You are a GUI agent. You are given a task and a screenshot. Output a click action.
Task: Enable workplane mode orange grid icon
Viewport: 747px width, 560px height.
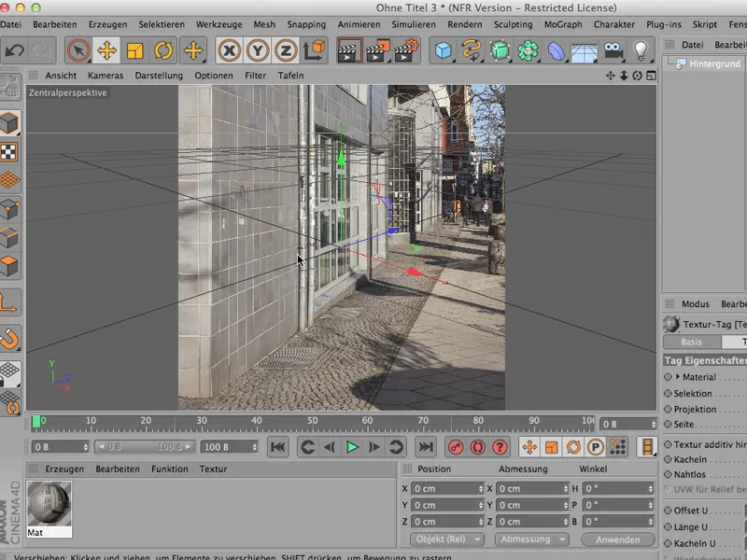(9, 180)
